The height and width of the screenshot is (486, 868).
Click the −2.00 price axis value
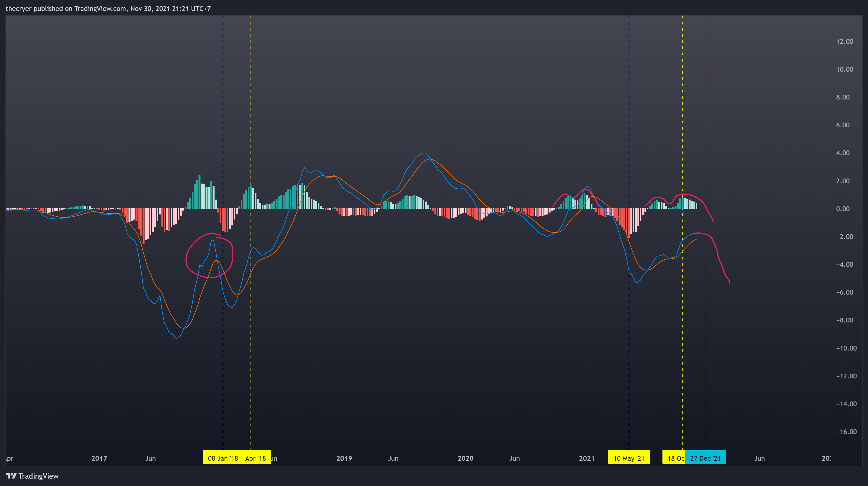845,236
